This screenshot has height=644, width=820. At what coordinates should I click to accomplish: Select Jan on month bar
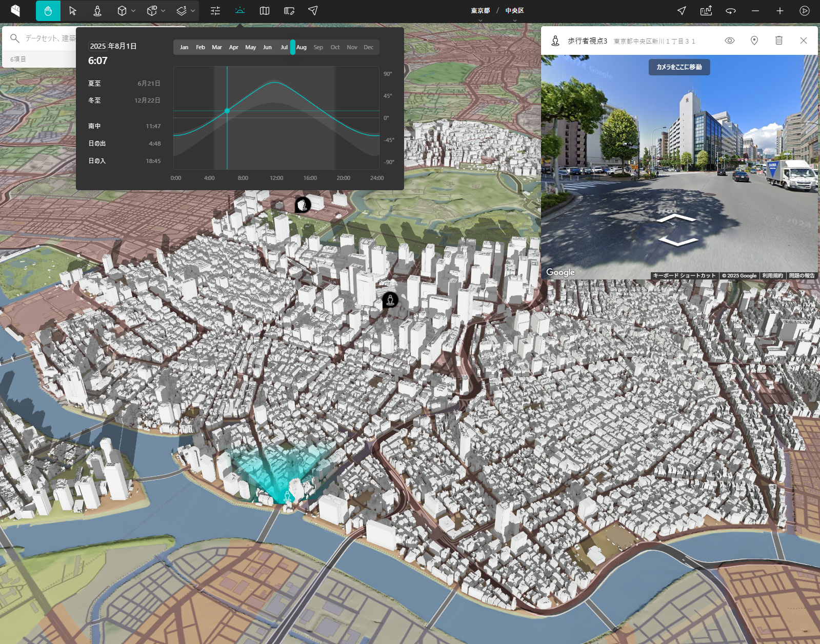point(184,47)
